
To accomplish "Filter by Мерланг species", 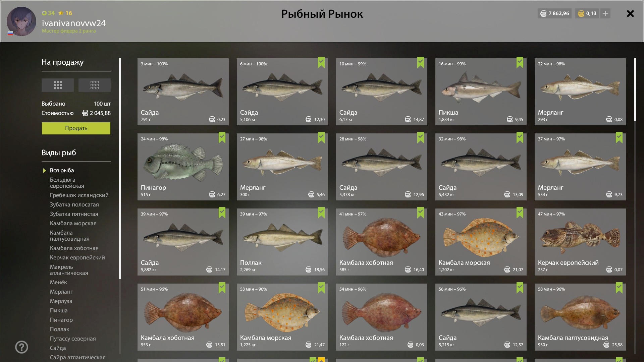I will pos(61,292).
